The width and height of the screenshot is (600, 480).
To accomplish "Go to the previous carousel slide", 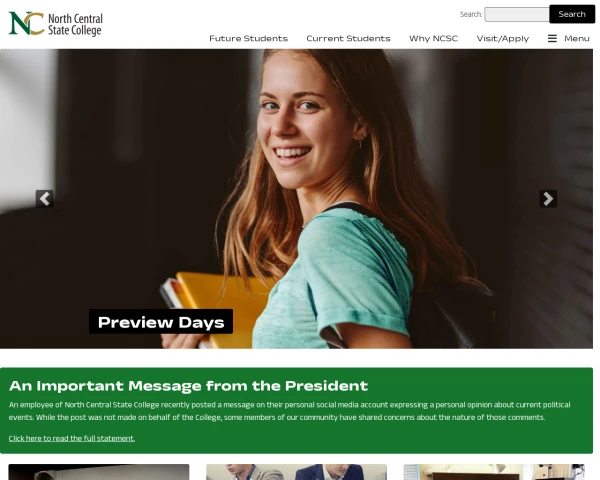I will pos(44,199).
